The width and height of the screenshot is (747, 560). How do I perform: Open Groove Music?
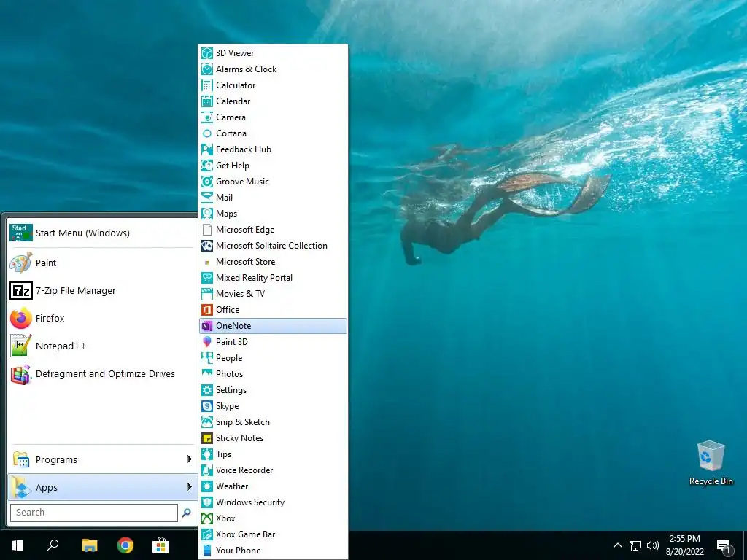(273, 182)
